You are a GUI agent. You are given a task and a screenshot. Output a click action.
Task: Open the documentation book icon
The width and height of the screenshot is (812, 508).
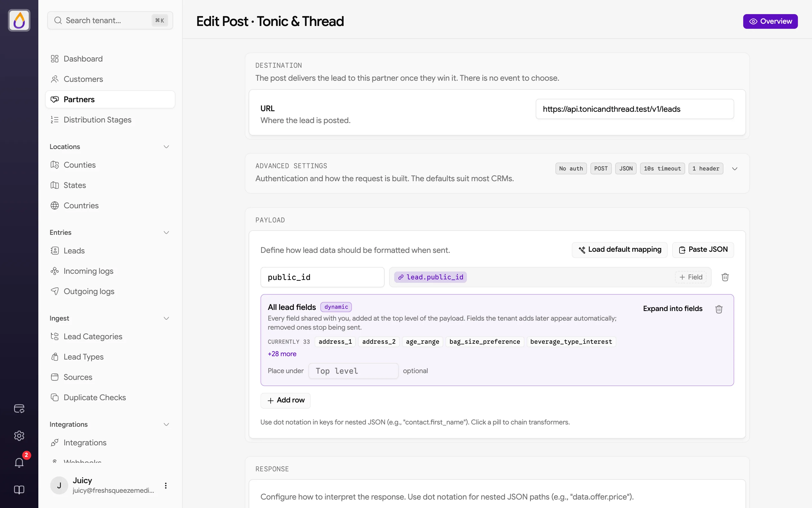(x=19, y=490)
